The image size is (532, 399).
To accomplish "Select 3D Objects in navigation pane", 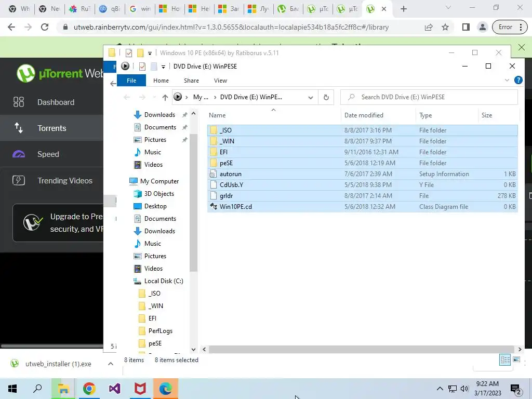I will (x=159, y=194).
